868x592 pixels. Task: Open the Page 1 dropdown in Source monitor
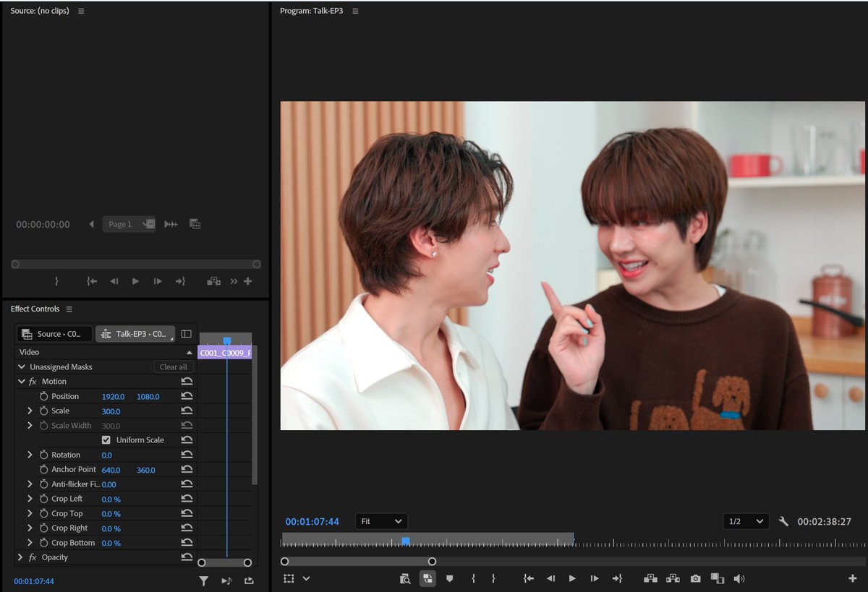tap(129, 224)
